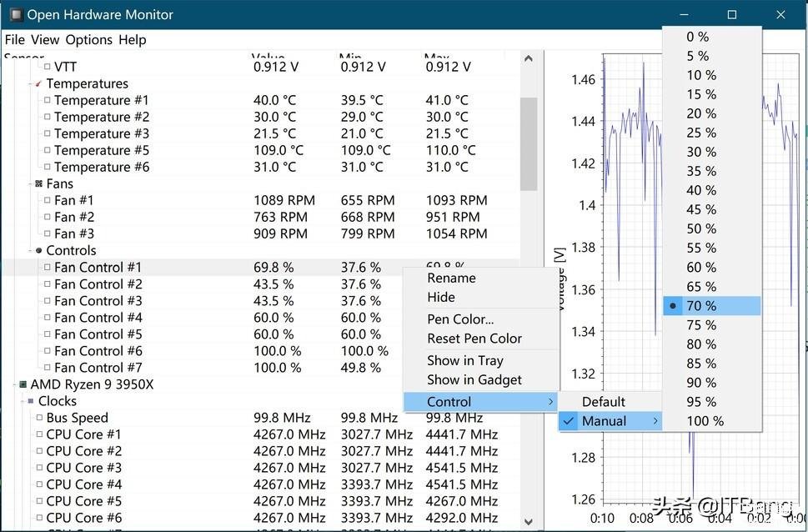Click the Controls group icon
The height and width of the screenshot is (532, 808).
[x=38, y=250]
